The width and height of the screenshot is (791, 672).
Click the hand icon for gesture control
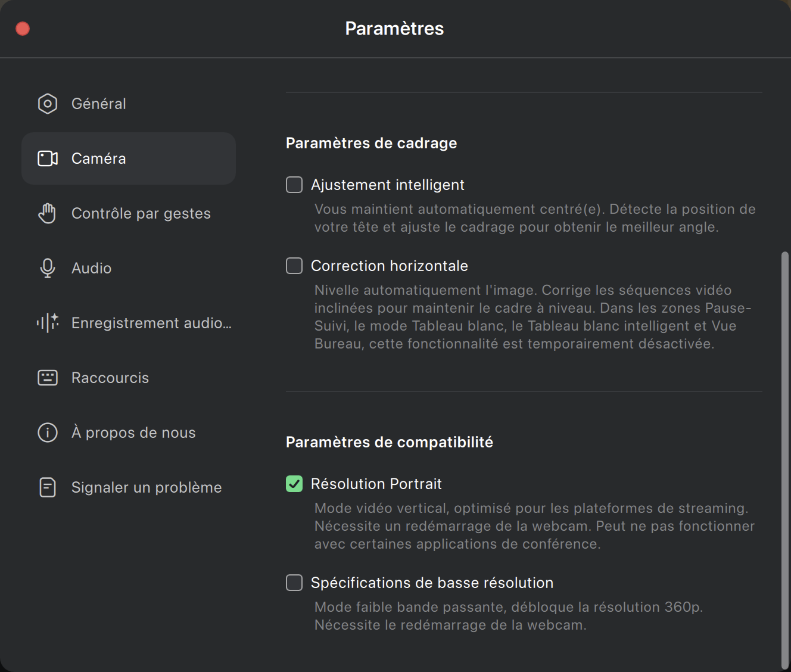48,213
